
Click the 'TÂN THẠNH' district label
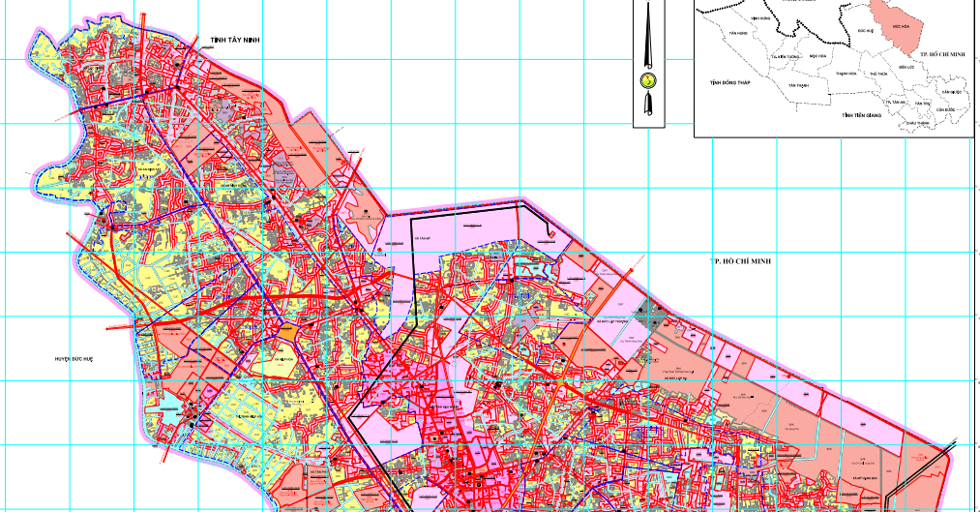[798, 85]
